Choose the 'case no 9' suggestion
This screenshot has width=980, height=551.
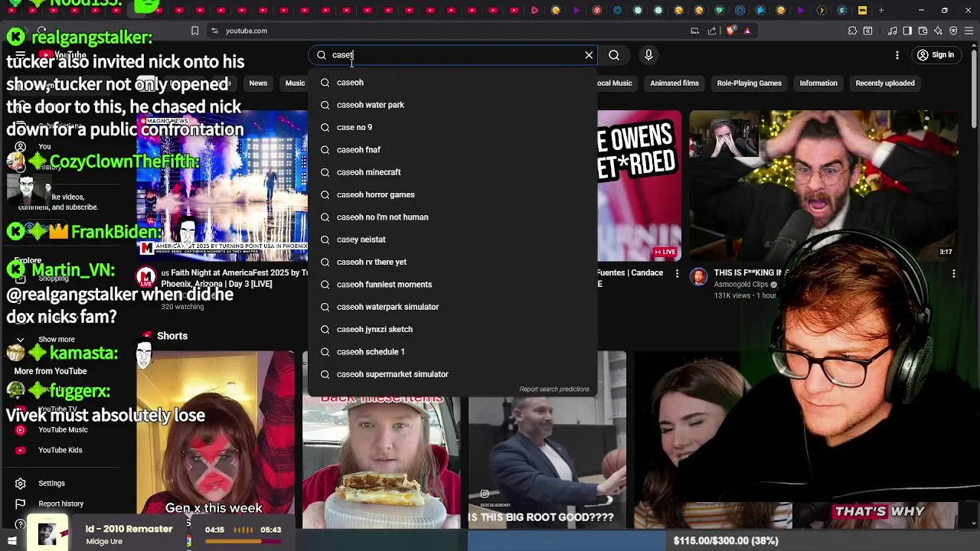coord(452,127)
